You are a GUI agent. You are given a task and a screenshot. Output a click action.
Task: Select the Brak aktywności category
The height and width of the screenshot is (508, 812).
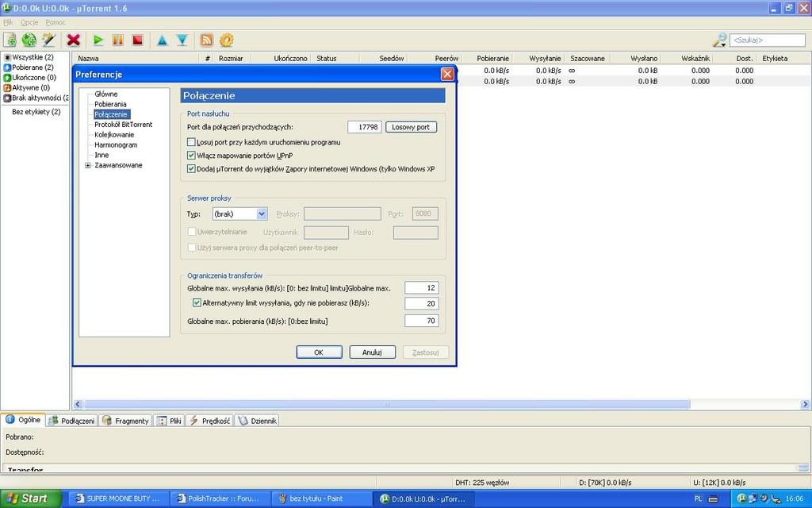(36, 98)
